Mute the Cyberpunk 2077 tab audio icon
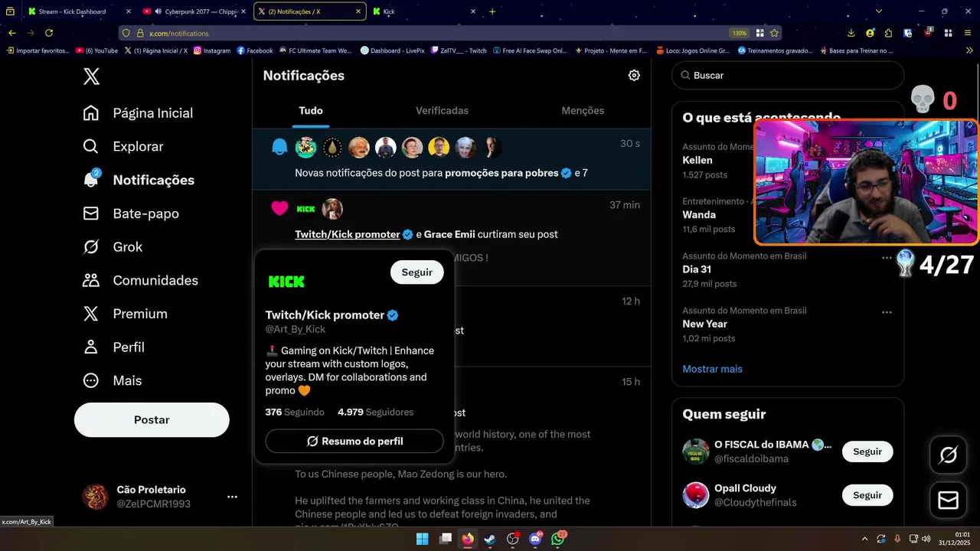Screen dimensions: 980x551 pyautogui.click(x=158, y=11)
